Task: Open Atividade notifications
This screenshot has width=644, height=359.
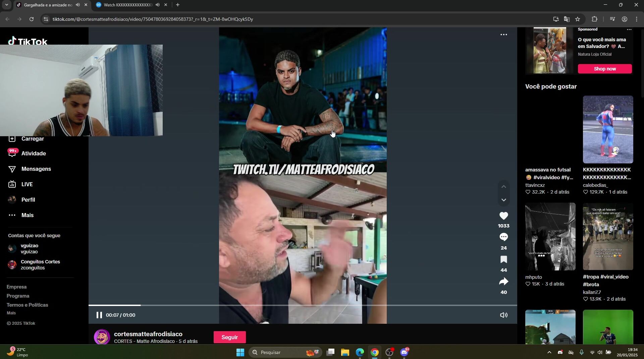Action: 27,153
